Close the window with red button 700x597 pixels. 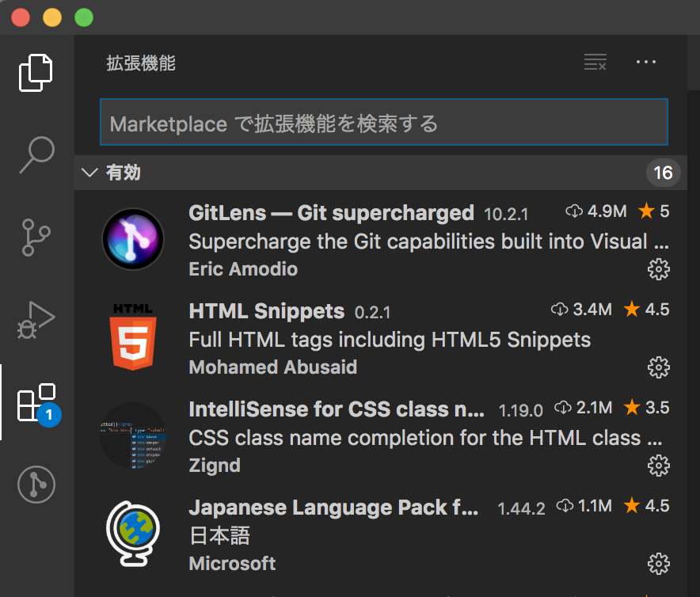[x=21, y=18]
